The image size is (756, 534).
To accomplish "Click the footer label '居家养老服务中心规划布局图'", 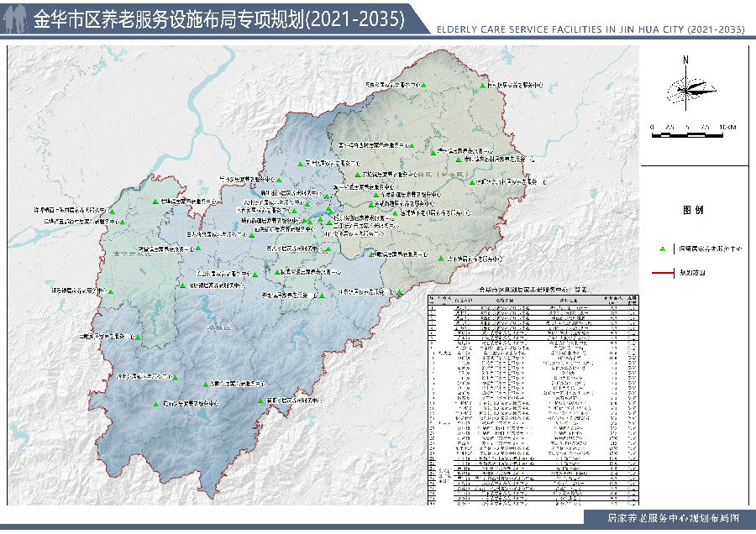I will coord(673,519).
